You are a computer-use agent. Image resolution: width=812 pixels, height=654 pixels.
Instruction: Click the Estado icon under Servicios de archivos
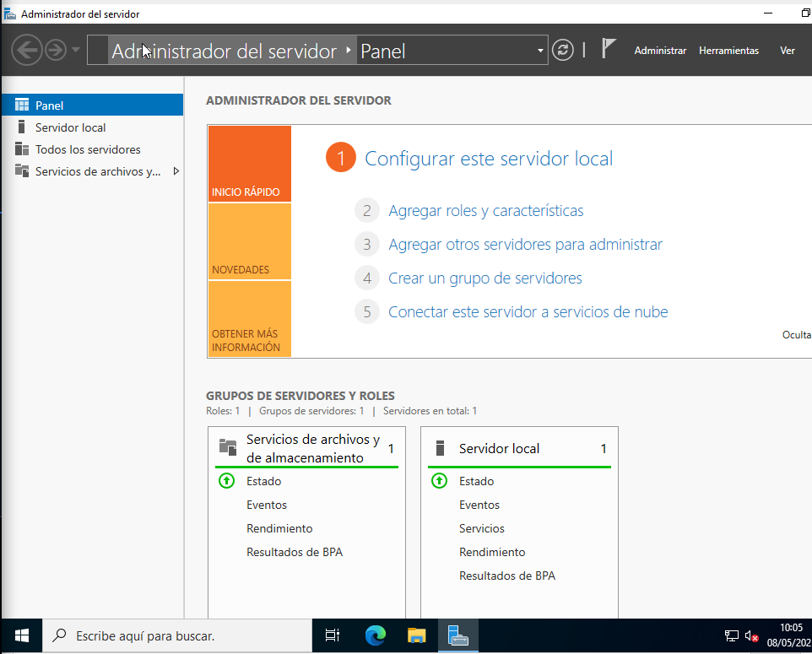[x=226, y=481]
